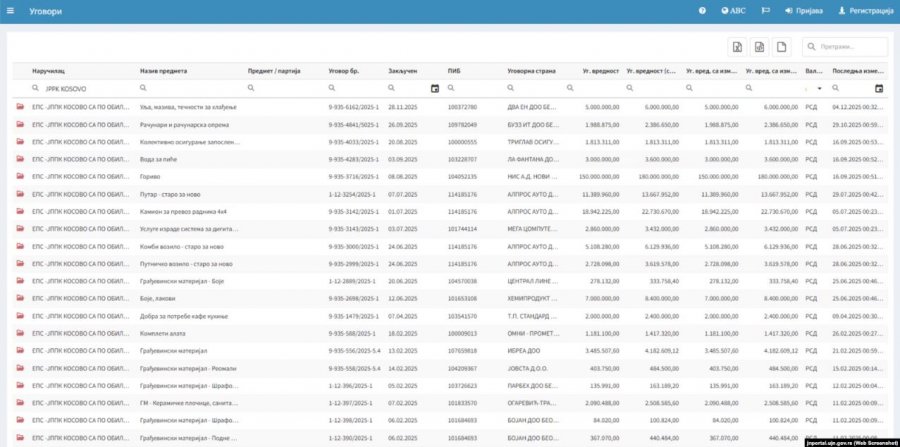Export table using the CSV file icon
This screenshot has height=447, width=900.
tap(759, 47)
